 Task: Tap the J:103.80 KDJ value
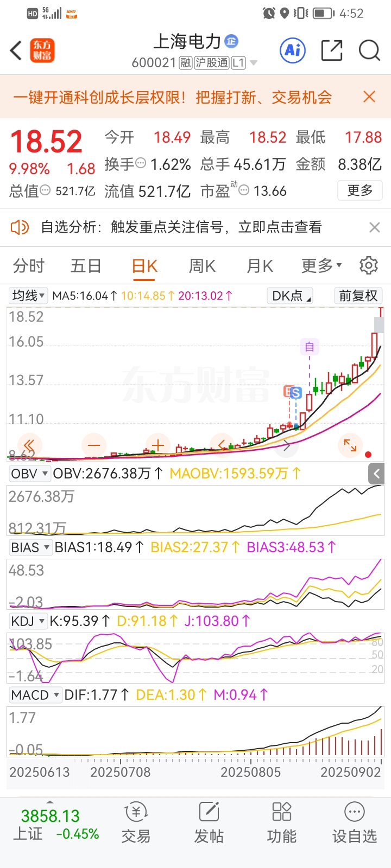[217, 621]
